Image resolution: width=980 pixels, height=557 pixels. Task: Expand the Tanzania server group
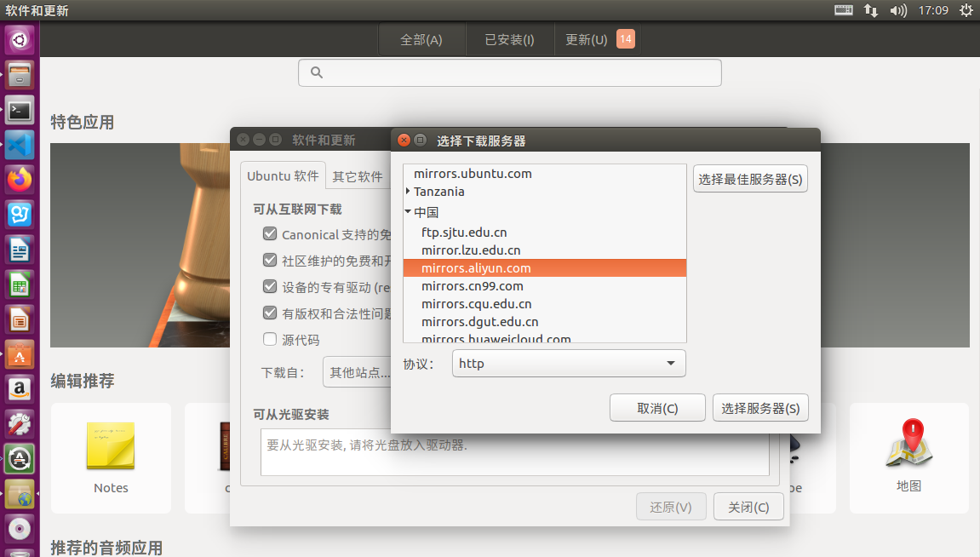point(408,192)
